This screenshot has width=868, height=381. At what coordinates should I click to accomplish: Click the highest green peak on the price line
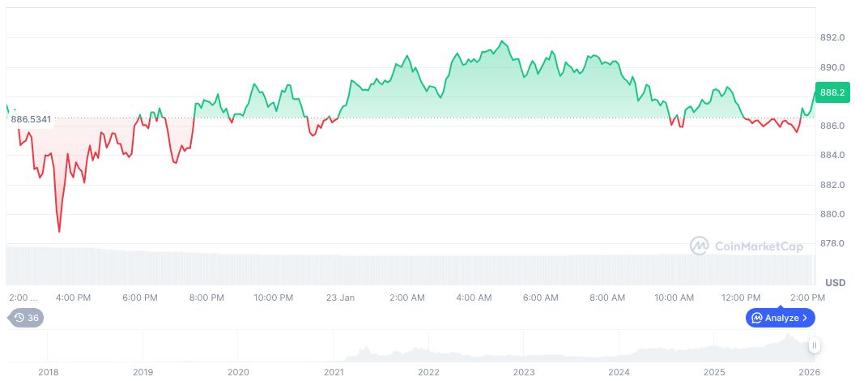(503, 41)
